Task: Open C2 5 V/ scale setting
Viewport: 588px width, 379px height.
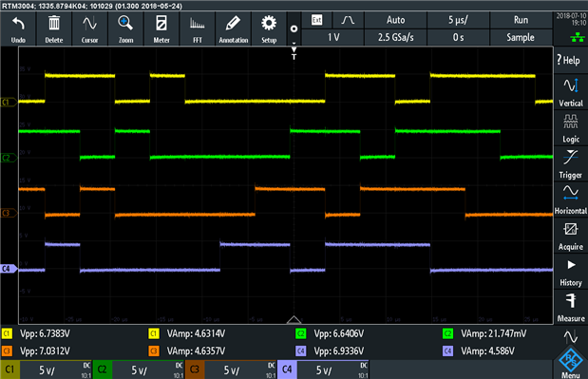Action: click(148, 370)
